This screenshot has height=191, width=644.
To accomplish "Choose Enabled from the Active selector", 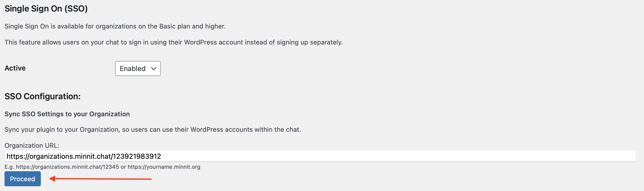I will click(132, 68).
